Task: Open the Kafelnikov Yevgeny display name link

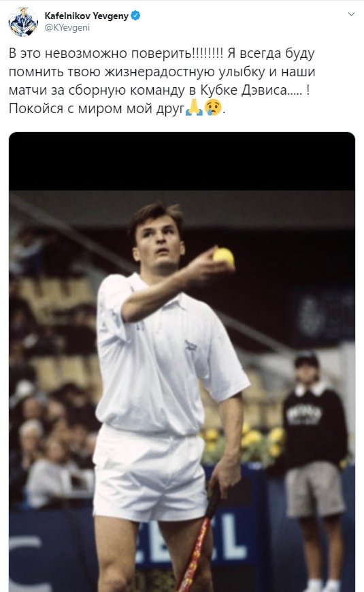Action: [86, 16]
